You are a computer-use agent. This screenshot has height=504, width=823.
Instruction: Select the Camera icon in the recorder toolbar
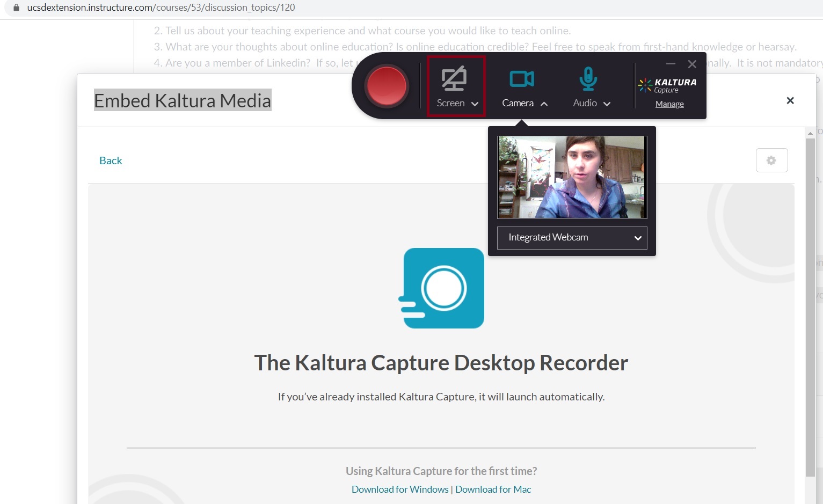(522, 78)
